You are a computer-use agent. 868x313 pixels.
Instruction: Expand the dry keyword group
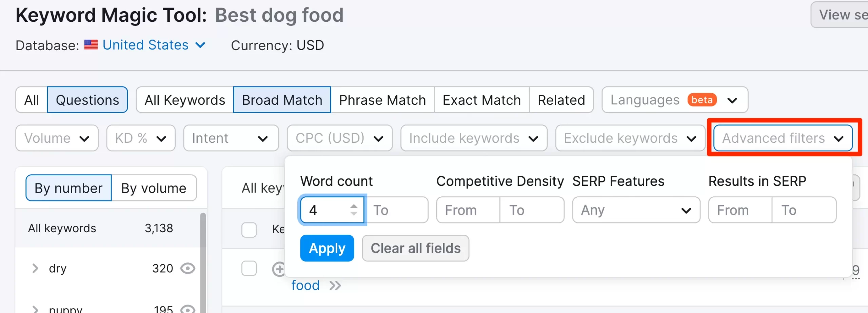coord(35,269)
